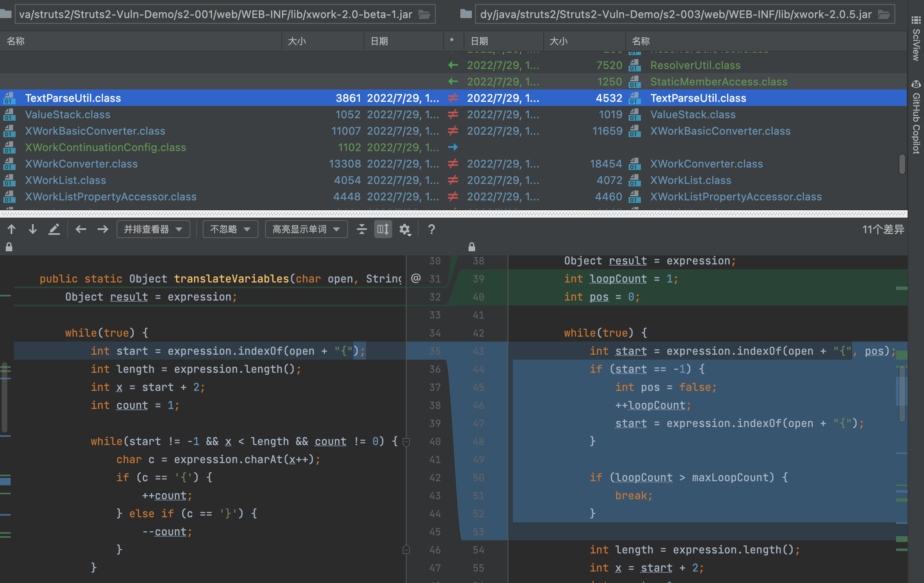The width and height of the screenshot is (924, 583).
Task: Click file list vertical scrollbar thumb
Action: point(902,164)
